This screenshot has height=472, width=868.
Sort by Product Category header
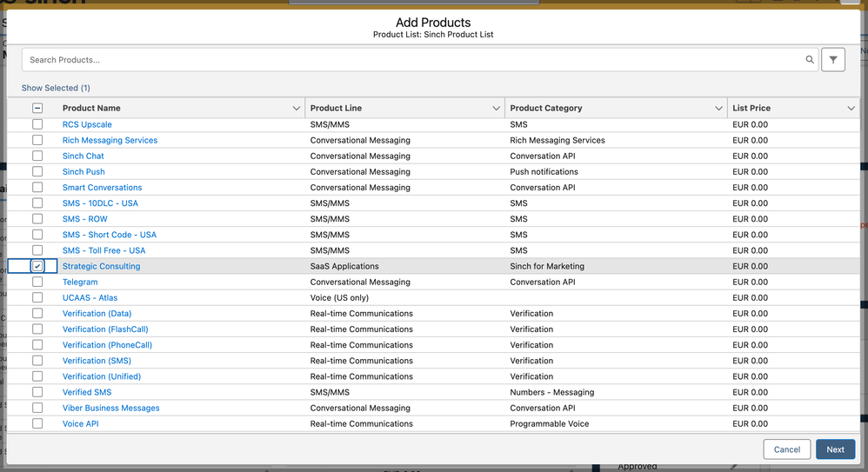click(546, 108)
